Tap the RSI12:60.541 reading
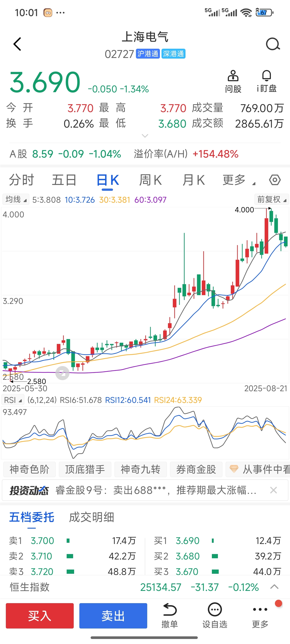The width and height of the screenshot is (290, 644). pos(128,400)
